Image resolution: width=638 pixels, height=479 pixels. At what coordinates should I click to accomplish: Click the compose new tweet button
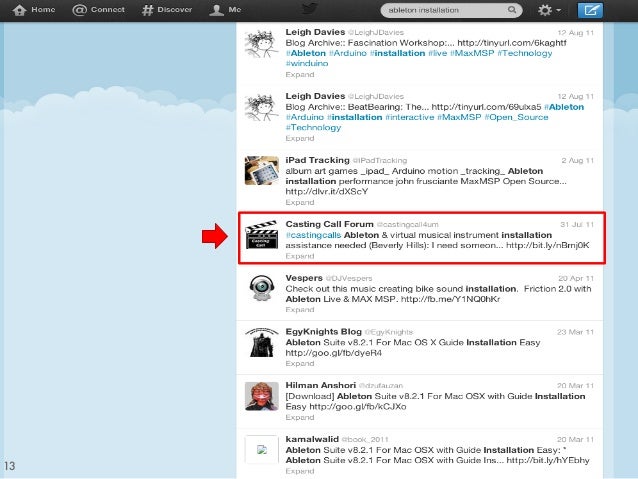click(590, 10)
